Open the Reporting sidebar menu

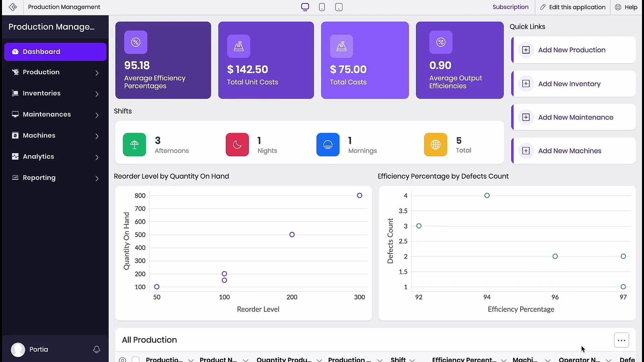tap(55, 178)
